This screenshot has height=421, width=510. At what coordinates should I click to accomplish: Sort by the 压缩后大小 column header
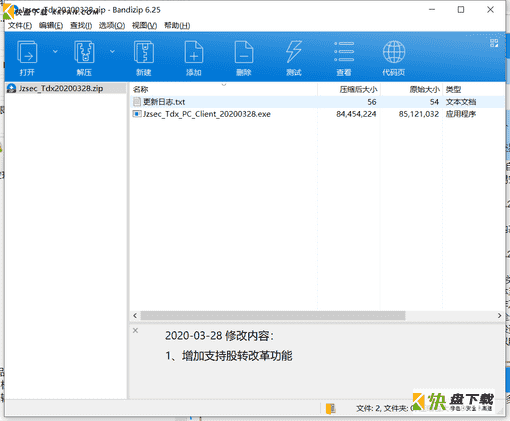(x=358, y=89)
